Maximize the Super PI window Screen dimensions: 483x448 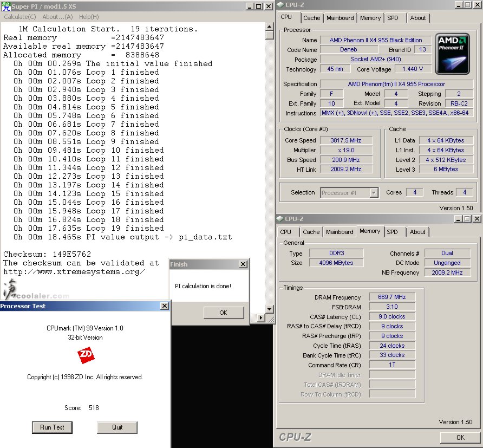(x=259, y=6)
